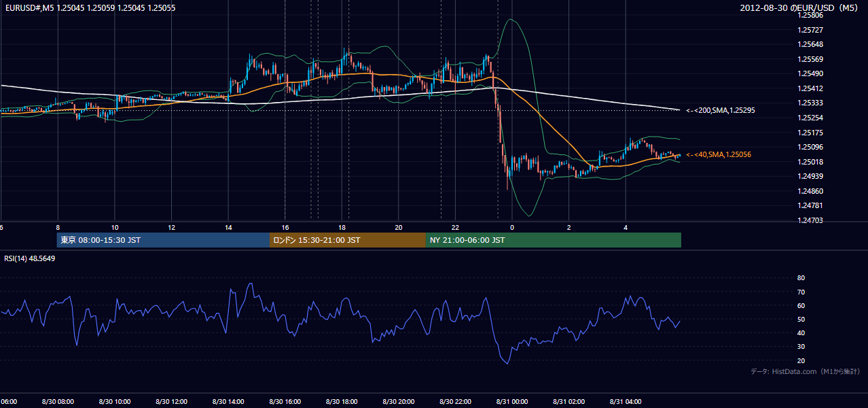This screenshot has width=868, height=408.
Task: Click RSI scale value 70
Action: (x=801, y=292)
